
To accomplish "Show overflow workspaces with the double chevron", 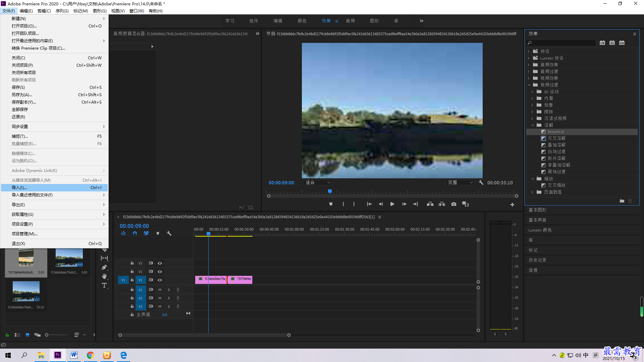I will click(x=422, y=21).
